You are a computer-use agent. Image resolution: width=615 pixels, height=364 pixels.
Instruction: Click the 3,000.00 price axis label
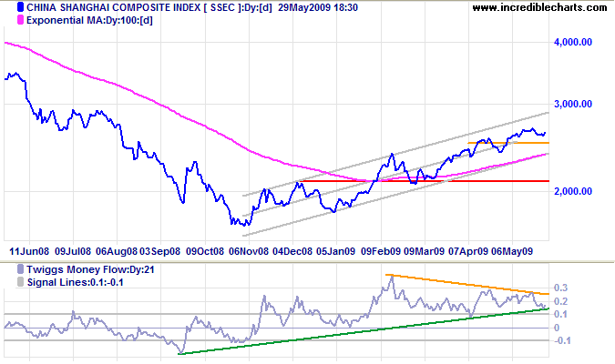coord(573,104)
